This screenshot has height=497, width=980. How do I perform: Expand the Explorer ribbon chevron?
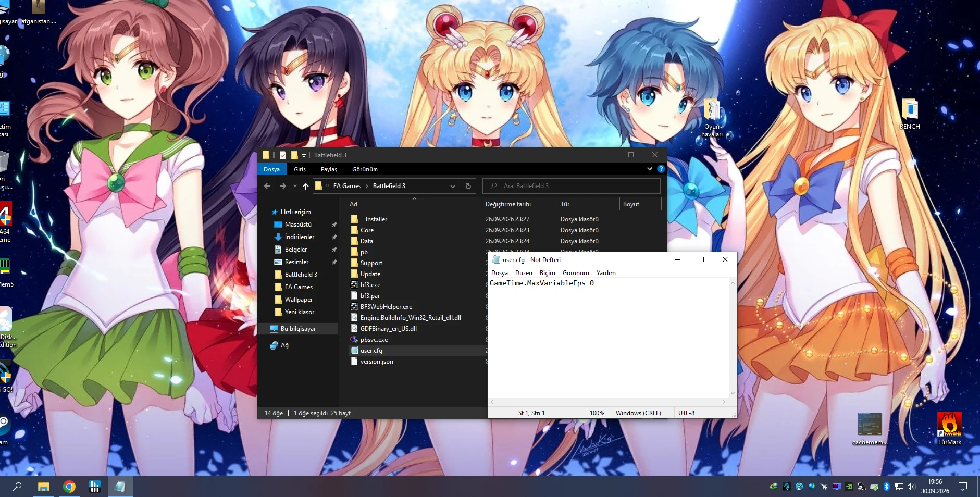649,169
